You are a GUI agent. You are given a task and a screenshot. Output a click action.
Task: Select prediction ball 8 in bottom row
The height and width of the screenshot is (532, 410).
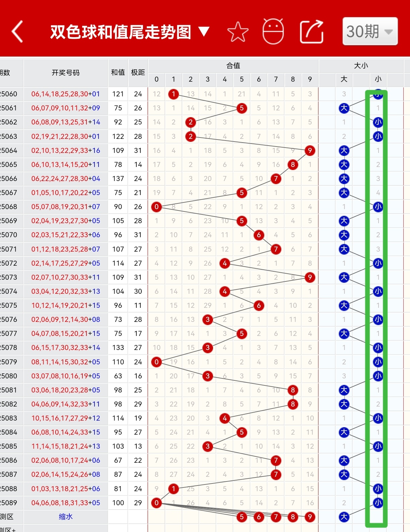293,517
